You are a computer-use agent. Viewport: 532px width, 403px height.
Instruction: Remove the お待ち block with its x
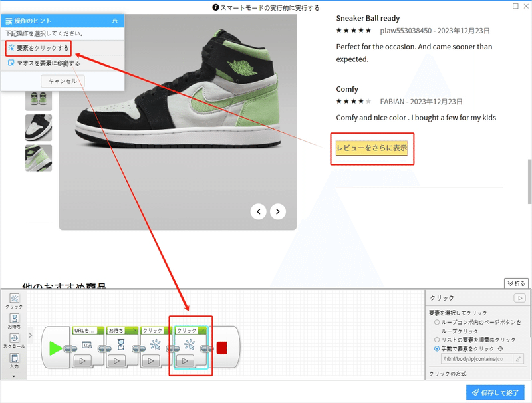[135, 330]
